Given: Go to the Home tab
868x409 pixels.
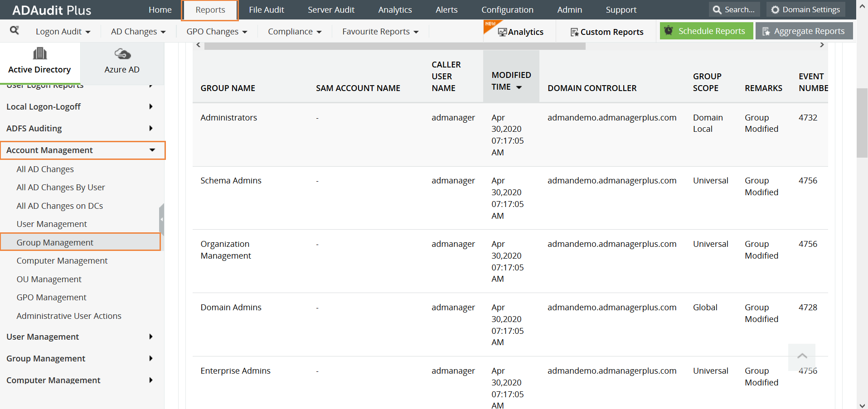Looking at the screenshot, I should [160, 10].
